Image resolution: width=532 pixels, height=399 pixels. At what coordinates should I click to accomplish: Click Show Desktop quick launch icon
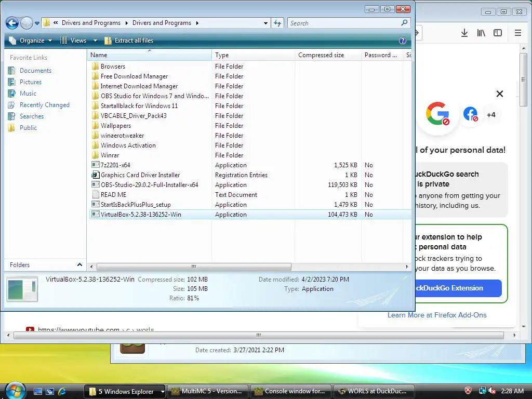(x=37, y=391)
